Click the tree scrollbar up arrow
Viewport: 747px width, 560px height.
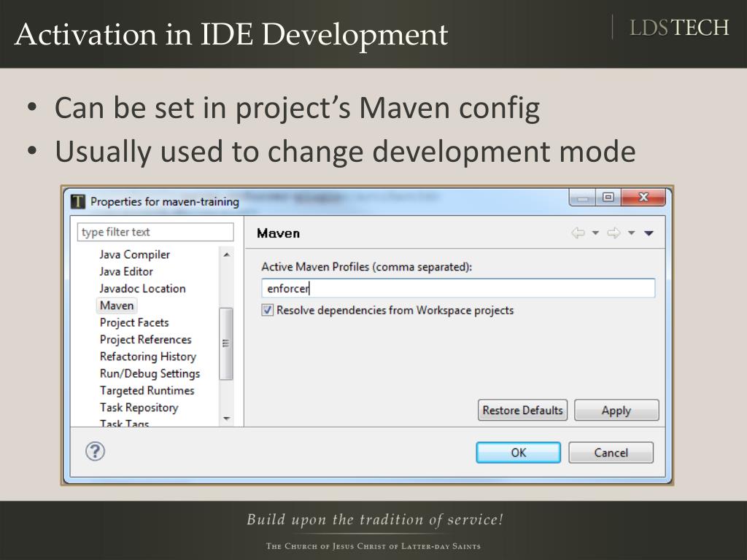[227, 254]
